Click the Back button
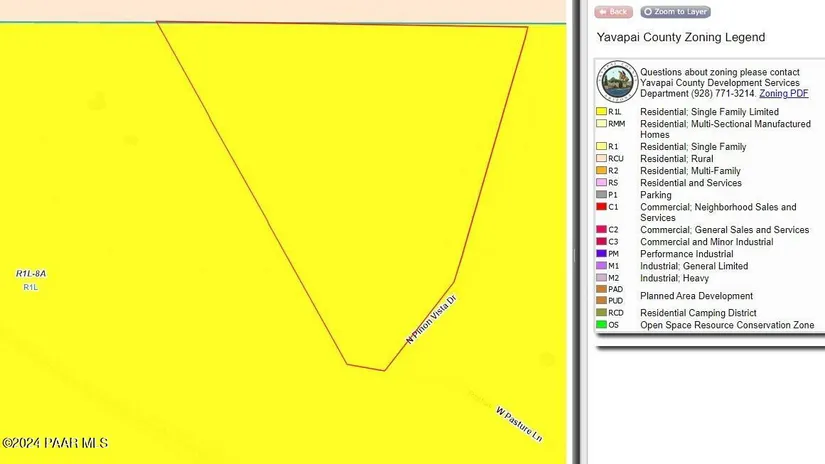825x464 pixels. (x=613, y=12)
